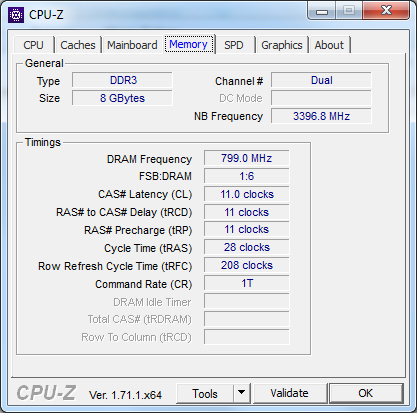
Task: Click the empty Row To Column (tRCD) field
Action: click(x=247, y=337)
